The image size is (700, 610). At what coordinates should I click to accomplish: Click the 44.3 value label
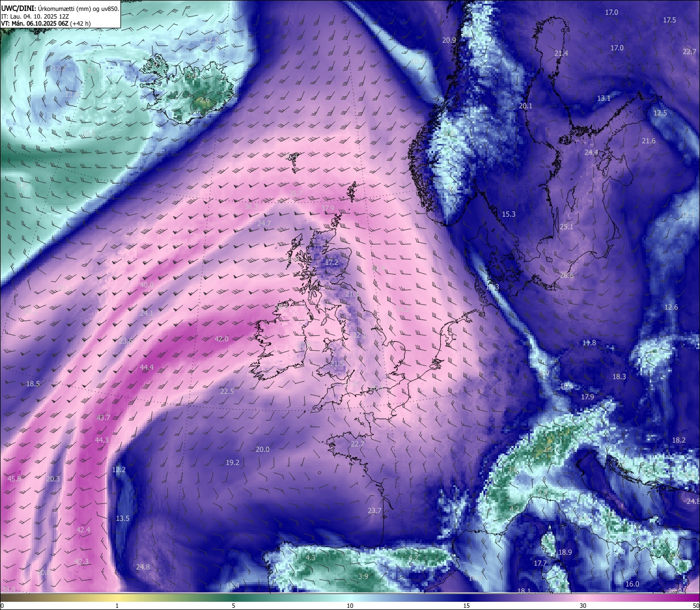point(102,440)
